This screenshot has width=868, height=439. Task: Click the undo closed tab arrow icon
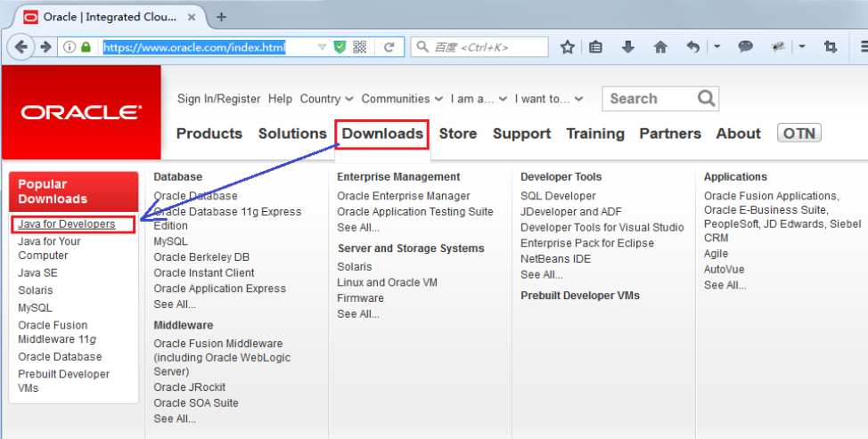click(693, 47)
